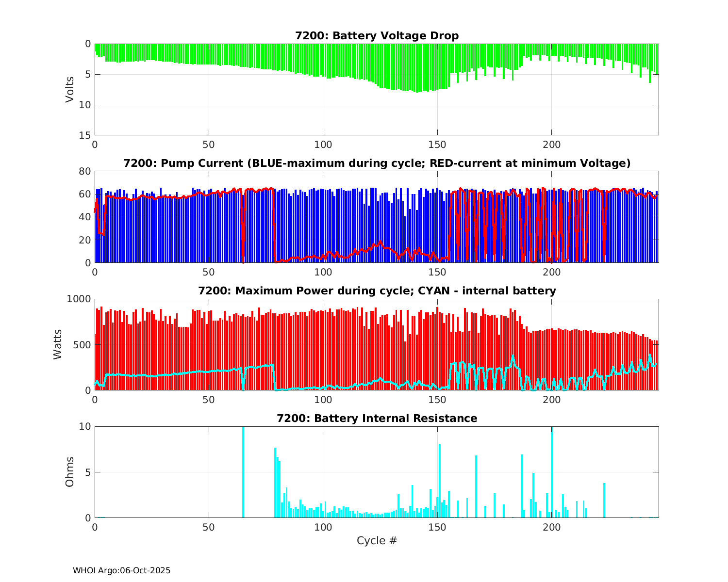728x582 pixels.
Task: Click the '1000' tick on Watts axis
Action: click(x=78, y=299)
